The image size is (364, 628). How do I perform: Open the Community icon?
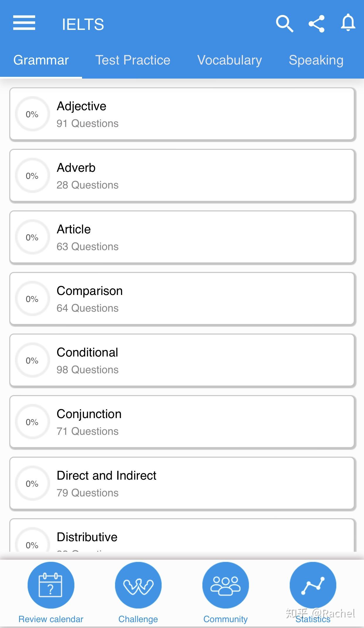point(225,585)
